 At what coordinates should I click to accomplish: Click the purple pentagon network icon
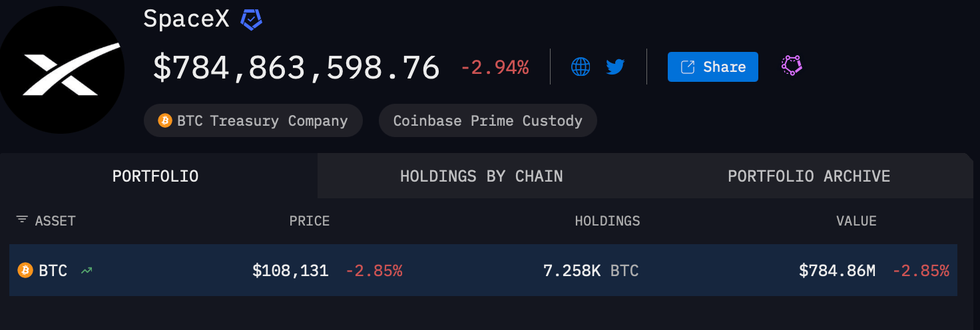[791, 65]
